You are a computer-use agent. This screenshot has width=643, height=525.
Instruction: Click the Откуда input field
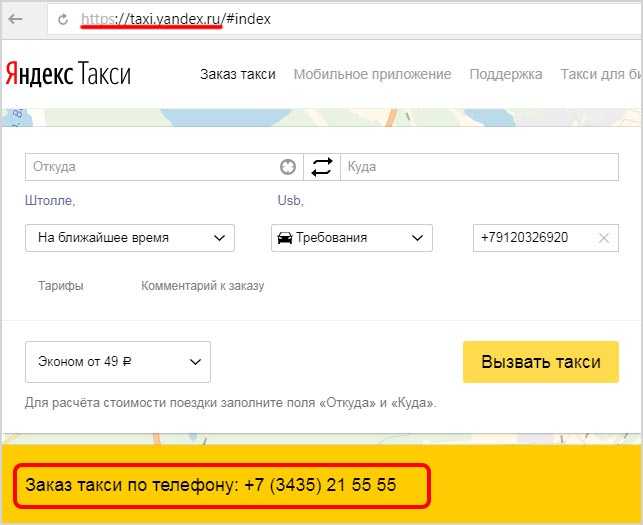164,167
